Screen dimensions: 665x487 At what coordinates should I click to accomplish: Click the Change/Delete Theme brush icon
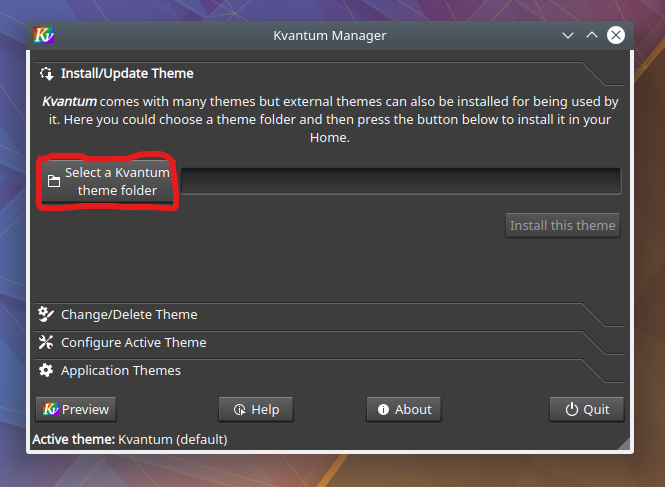(46, 314)
